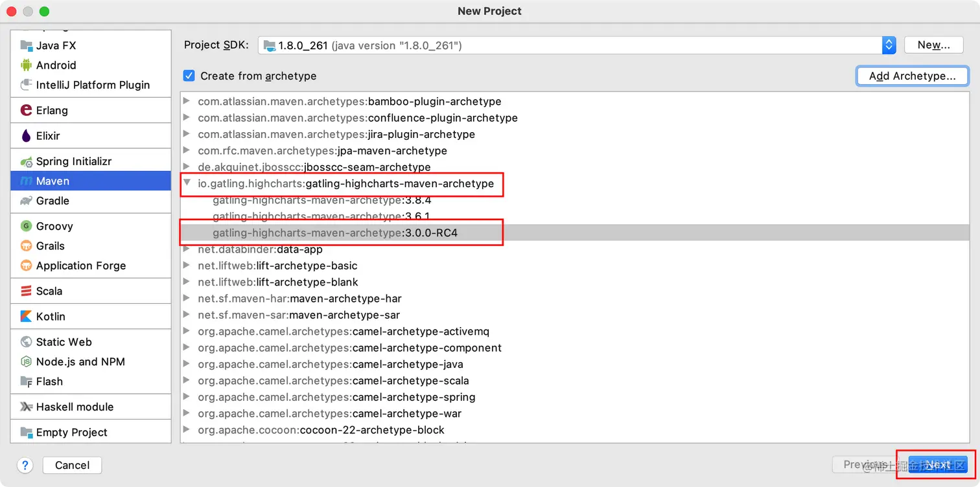
Task: Select camel-archetype-spring row
Action: coord(575,397)
